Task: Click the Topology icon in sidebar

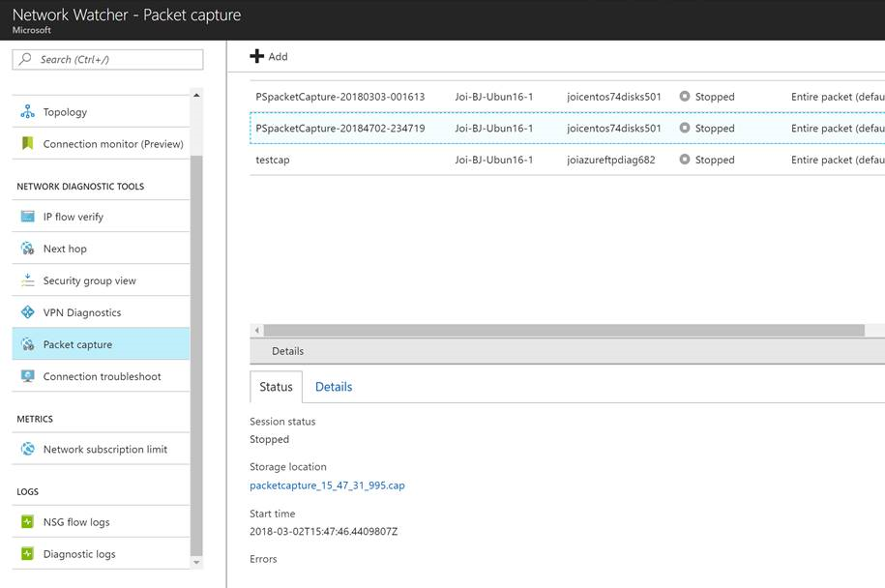Action: [27, 112]
